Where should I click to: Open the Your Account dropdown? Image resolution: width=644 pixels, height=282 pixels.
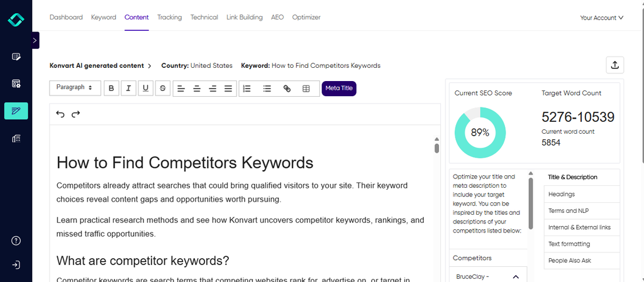click(x=602, y=18)
